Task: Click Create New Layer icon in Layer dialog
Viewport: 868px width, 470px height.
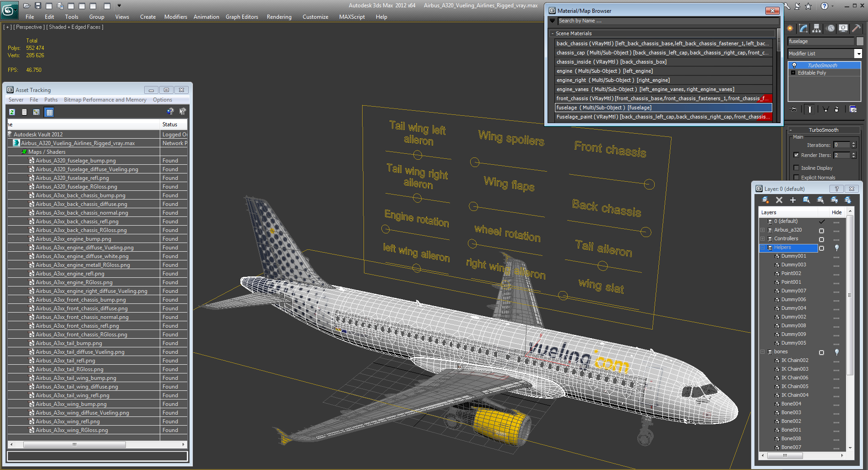Action: click(765, 200)
